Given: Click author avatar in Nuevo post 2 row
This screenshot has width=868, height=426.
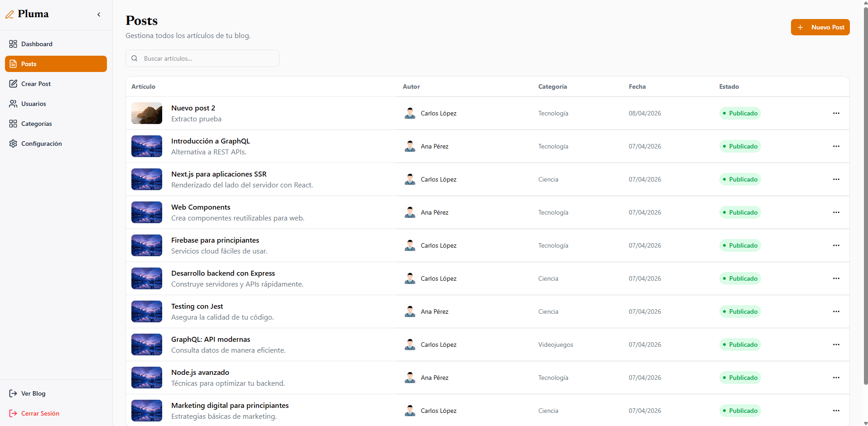Looking at the screenshot, I should click(x=410, y=113).
